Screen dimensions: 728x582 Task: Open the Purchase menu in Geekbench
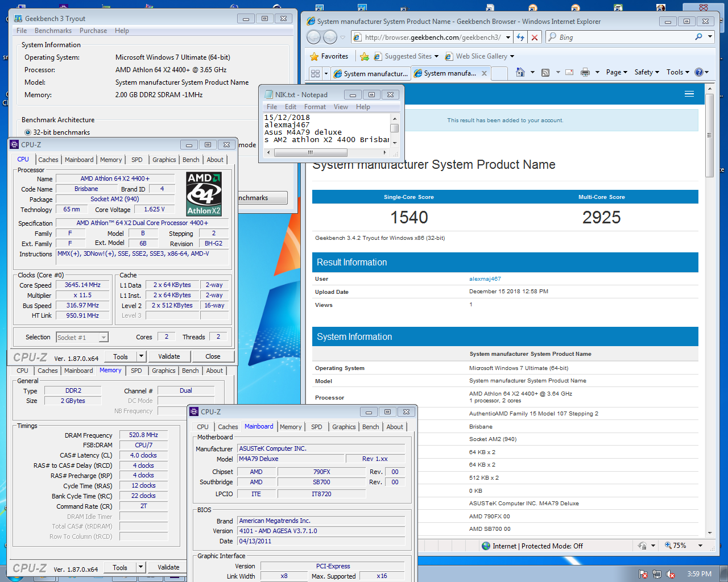93,31
